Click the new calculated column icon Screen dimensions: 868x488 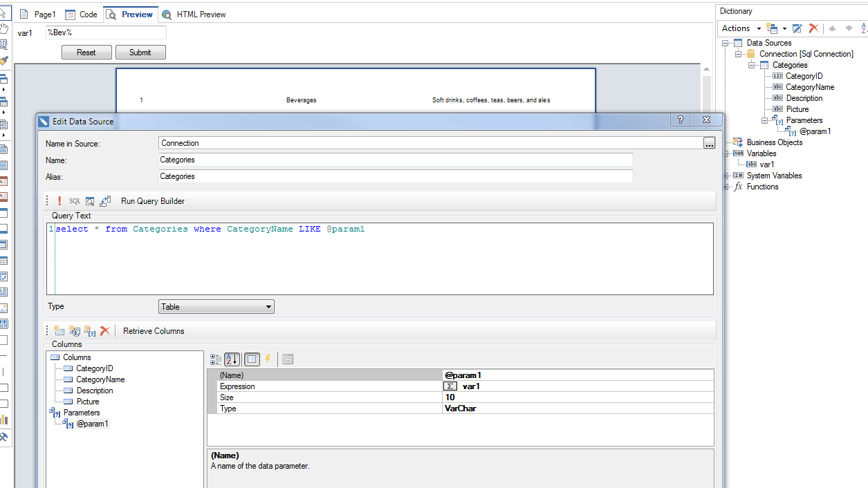click(x=75, y=331)
